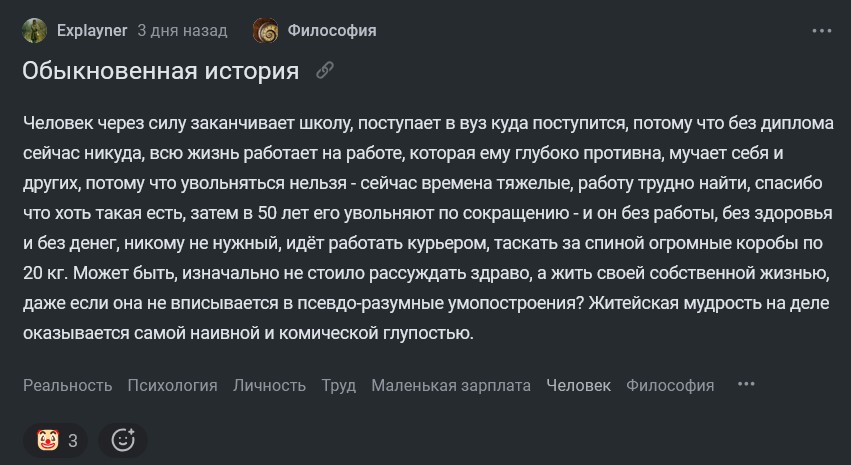This screenshot has width=851, height=465.
Task: Open post title Обыкновенная история
Action: click(x=161, y=71)
